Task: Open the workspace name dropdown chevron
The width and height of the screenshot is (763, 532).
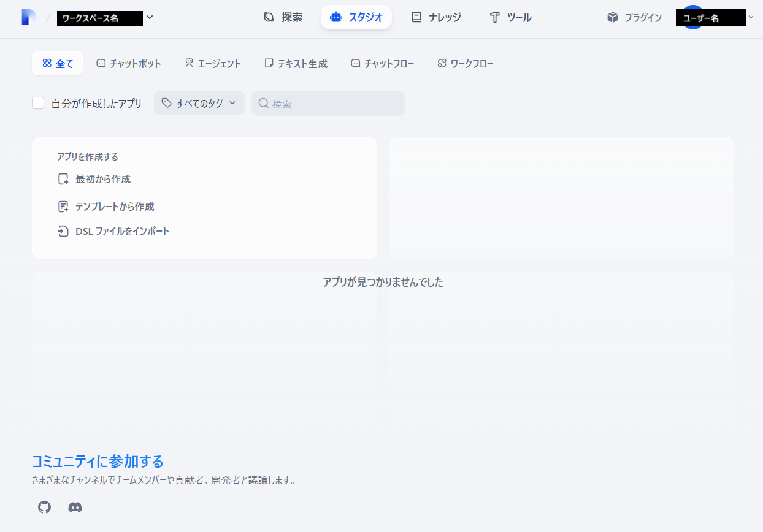Action: coord(150,17)
